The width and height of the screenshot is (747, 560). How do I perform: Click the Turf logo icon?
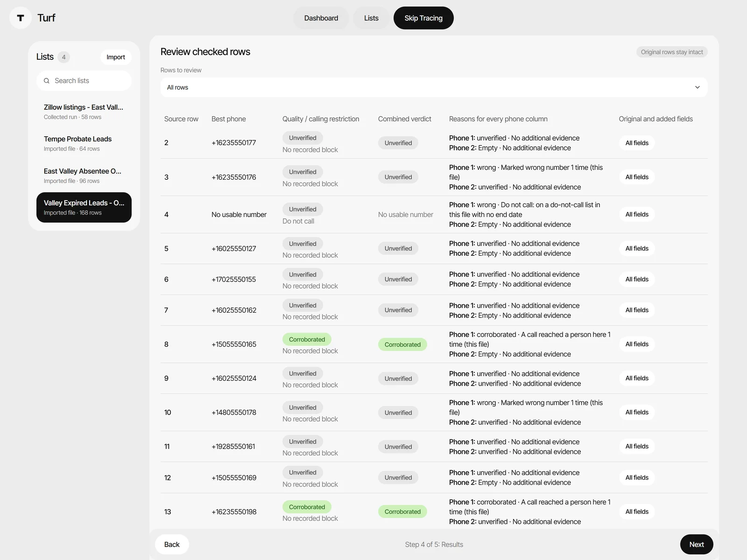point(21,18)
